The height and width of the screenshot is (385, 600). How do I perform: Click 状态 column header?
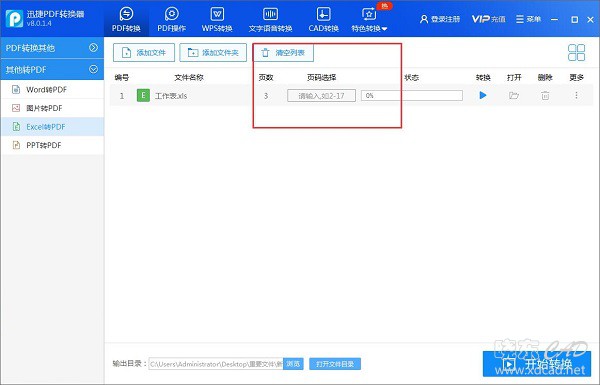point(412,78)
